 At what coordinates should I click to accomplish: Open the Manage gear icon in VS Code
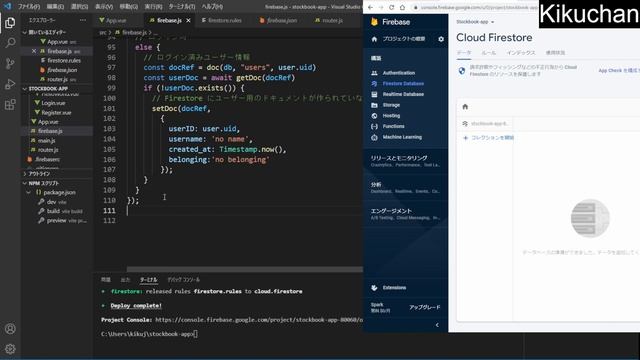(10, 349)
